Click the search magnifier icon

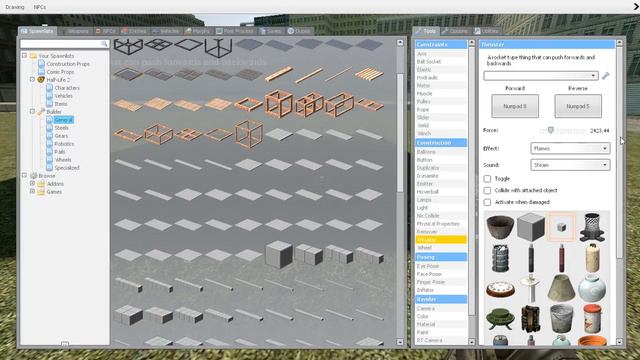104,44
